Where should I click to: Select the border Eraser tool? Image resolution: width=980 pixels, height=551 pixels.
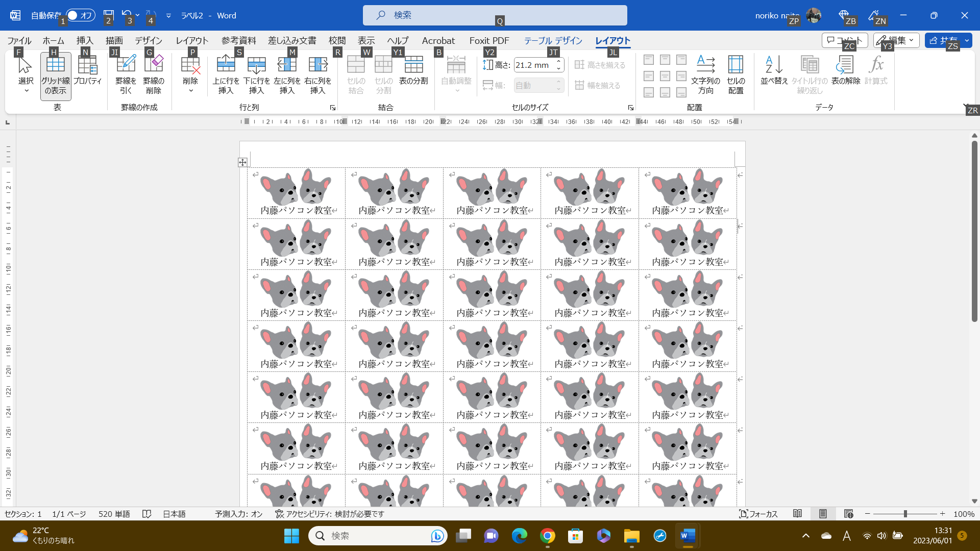pyautogui.click(x=153, y=75)
